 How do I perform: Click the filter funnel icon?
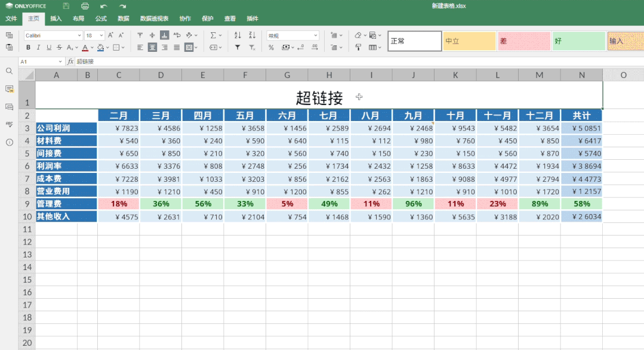pos(238,48)
